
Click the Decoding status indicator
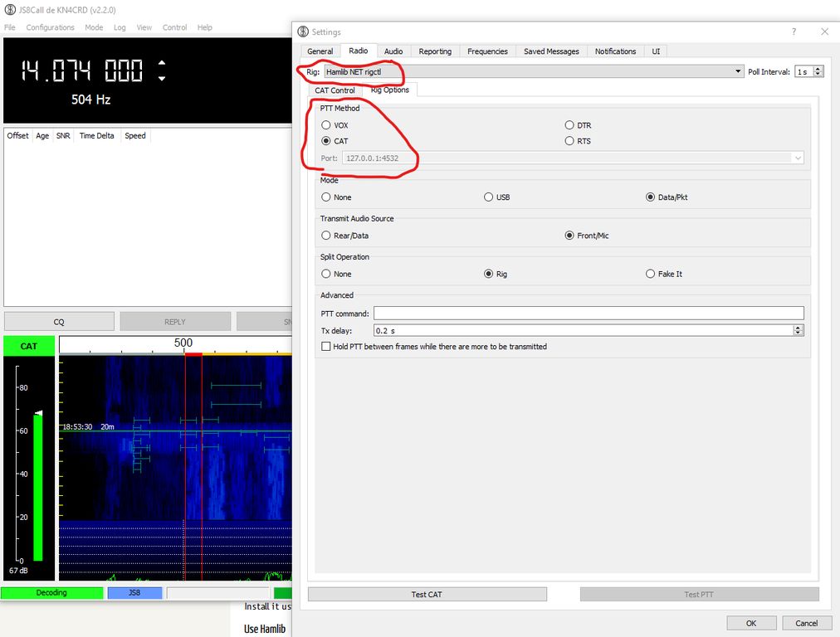[x=52, y=592]
